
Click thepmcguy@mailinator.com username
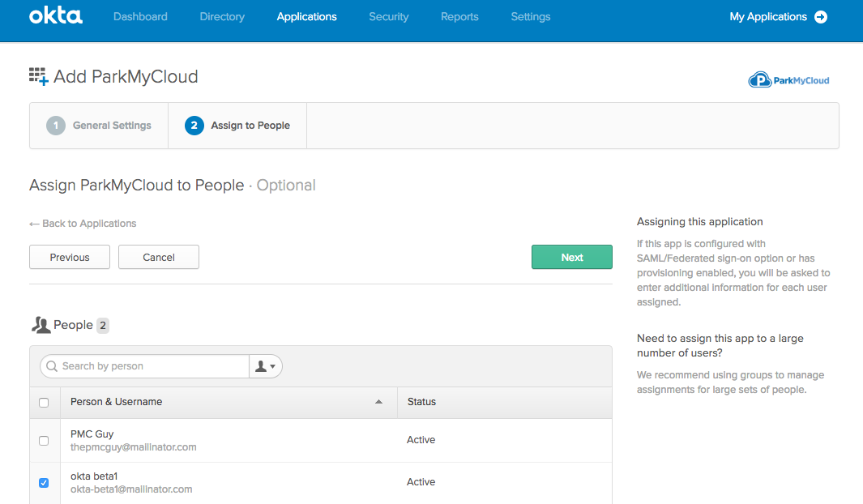tap(133, 447)
